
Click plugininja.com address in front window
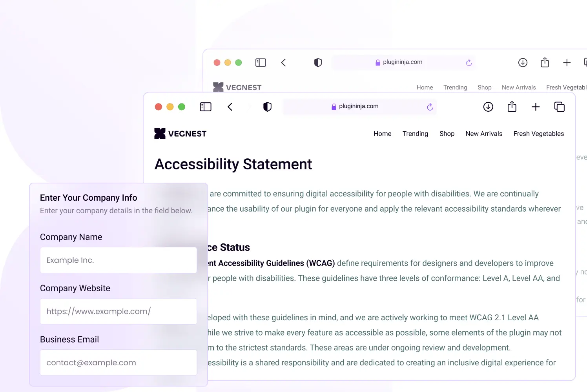(x=359, y=106)
